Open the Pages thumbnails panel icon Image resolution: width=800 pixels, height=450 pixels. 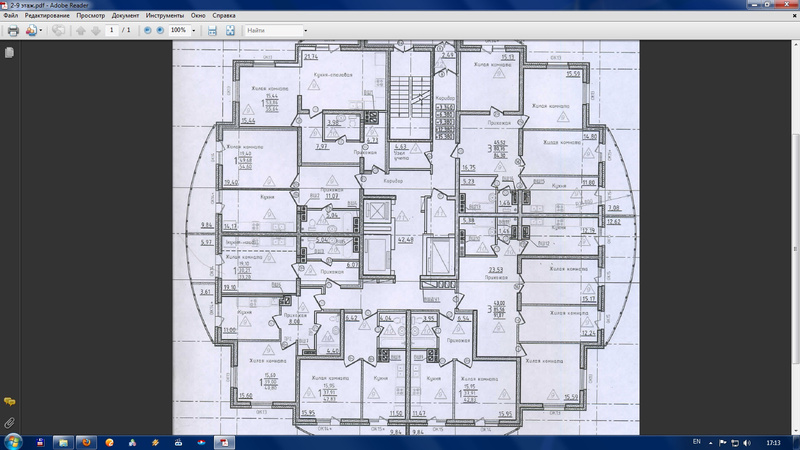click(x=9, y=52)
